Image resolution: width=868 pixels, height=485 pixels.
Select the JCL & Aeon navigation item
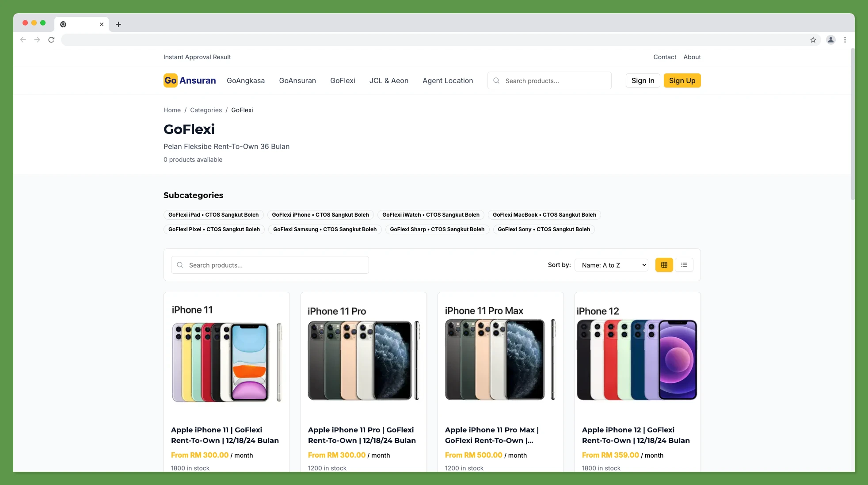(388, 80)
